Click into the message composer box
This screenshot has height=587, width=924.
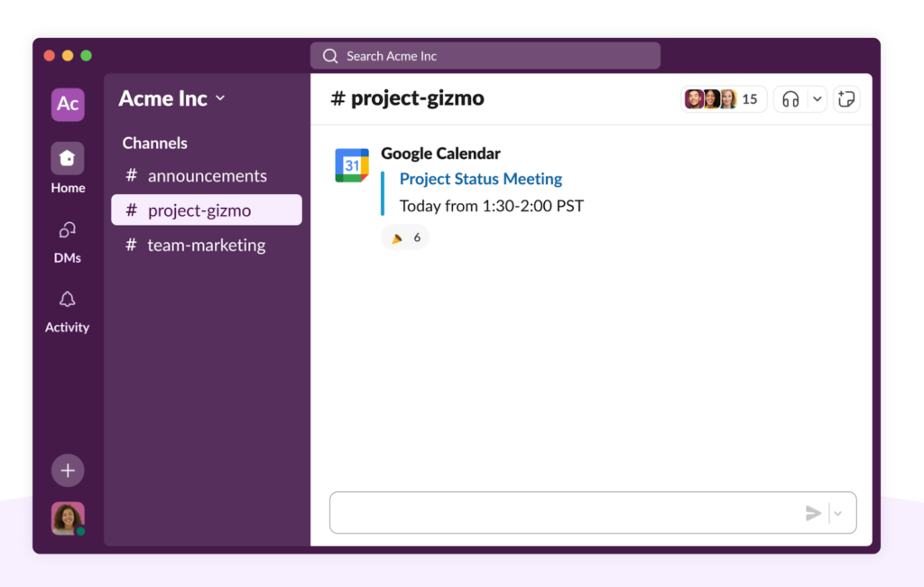pos(593,513)
